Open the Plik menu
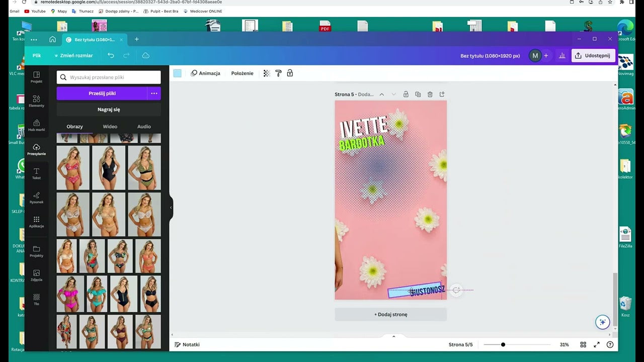The image size is (644, 362). (37, 55)
